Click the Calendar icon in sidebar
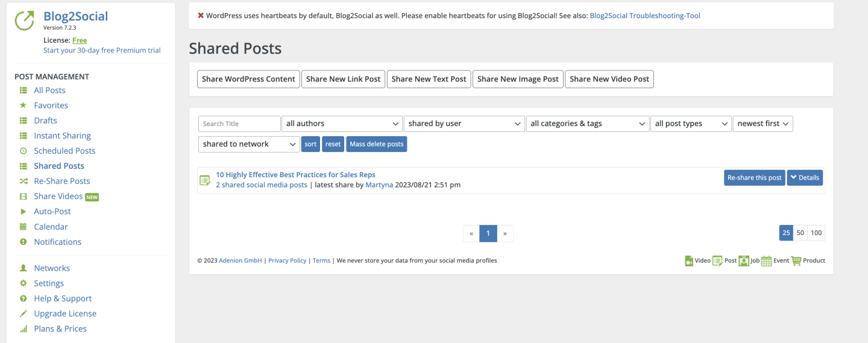The width and height of the screenshot is (868, 343). click(x=24, y=227)
